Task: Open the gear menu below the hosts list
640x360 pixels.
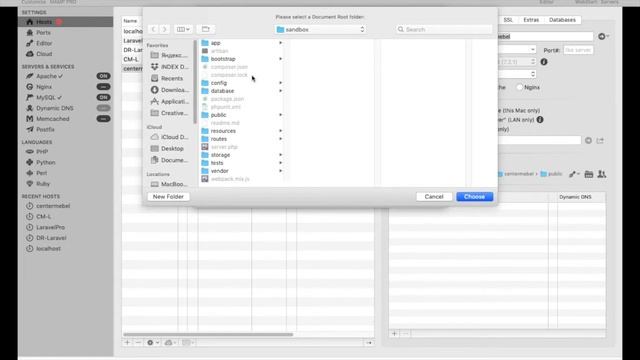Action: click(x=153, y=342)
